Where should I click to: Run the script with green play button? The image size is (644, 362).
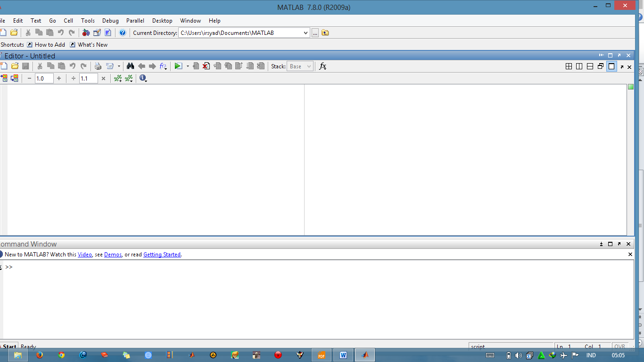click(178, 66)
